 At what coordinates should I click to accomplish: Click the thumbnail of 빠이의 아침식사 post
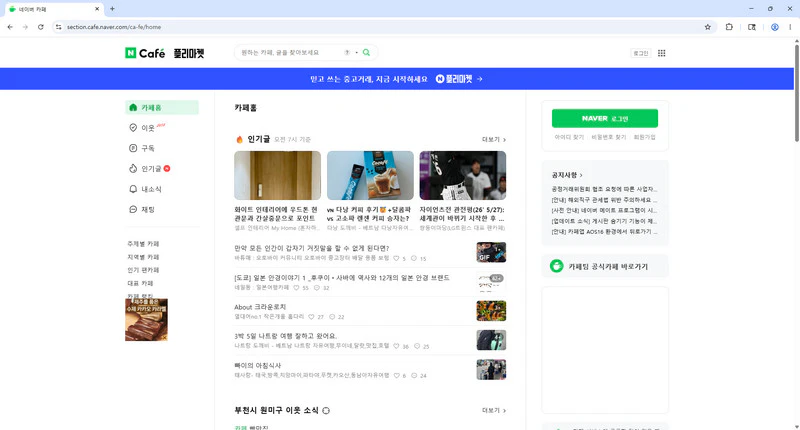(491, 369)
